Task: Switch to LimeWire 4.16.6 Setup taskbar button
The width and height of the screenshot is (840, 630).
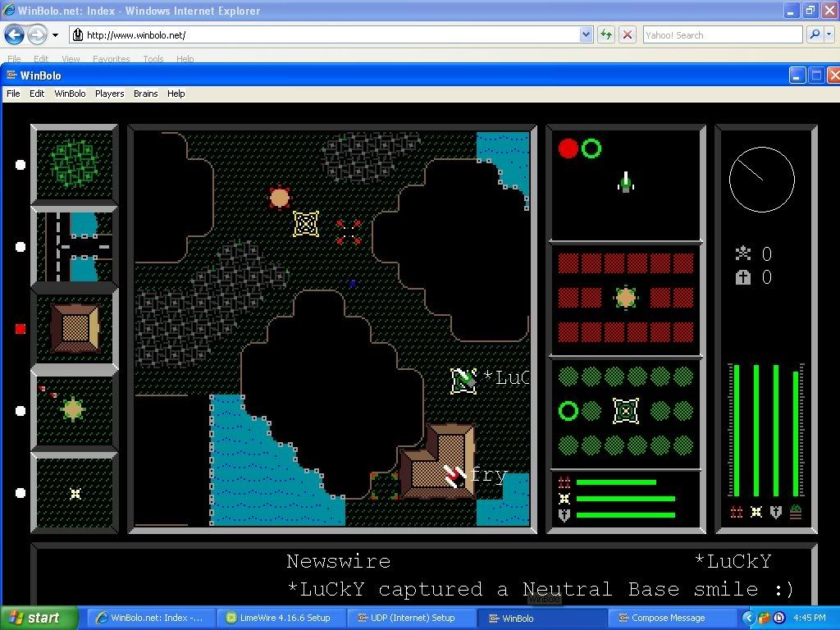Action: pos(277,618)
